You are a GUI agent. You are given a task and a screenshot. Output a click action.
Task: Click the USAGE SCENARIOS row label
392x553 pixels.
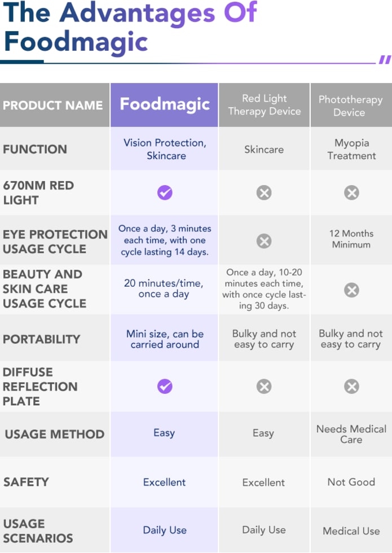[x=38, y=531]
